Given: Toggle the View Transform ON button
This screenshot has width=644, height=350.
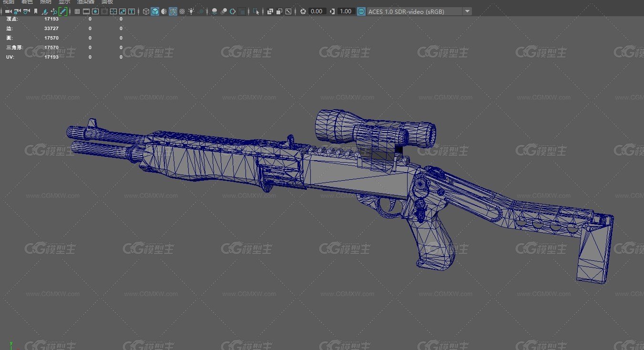Looking at the screenshot, I should click(x=361, y=11).
